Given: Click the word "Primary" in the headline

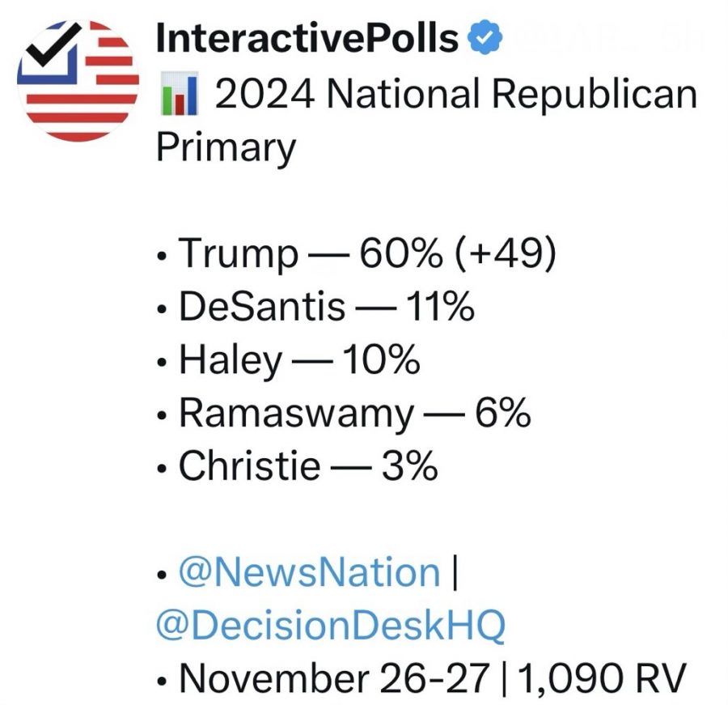Looking at the screenshot, I should [225, 147].
